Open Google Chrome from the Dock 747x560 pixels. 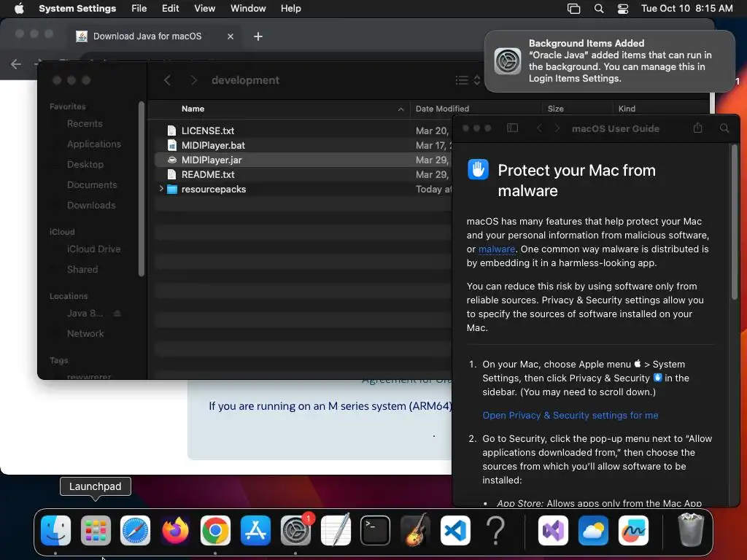(215, 530)
